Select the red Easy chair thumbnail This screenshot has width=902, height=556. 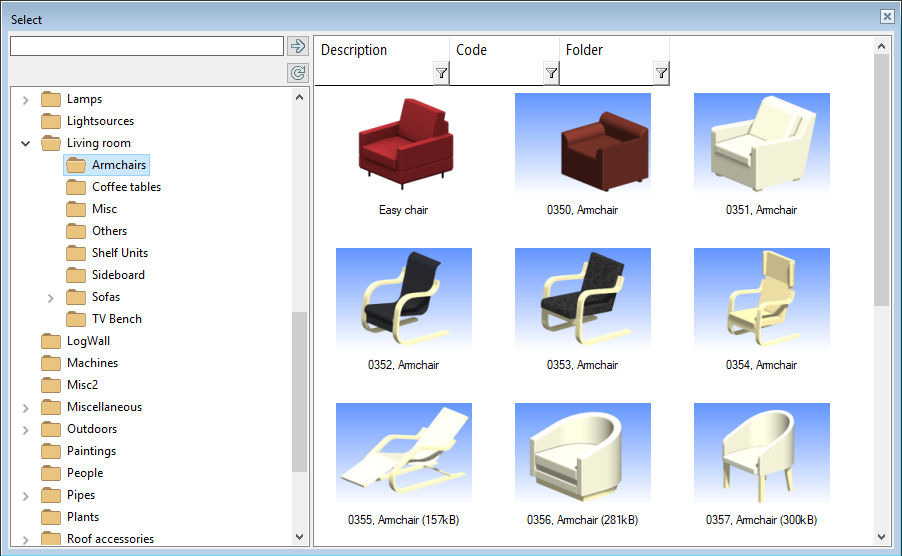(x=403, y=142)
